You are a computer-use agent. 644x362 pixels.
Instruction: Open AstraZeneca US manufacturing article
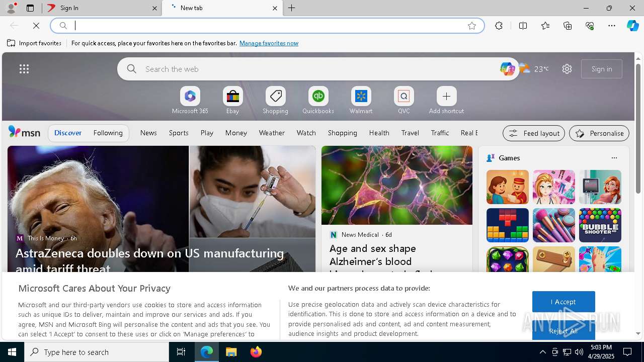[149, 260]
